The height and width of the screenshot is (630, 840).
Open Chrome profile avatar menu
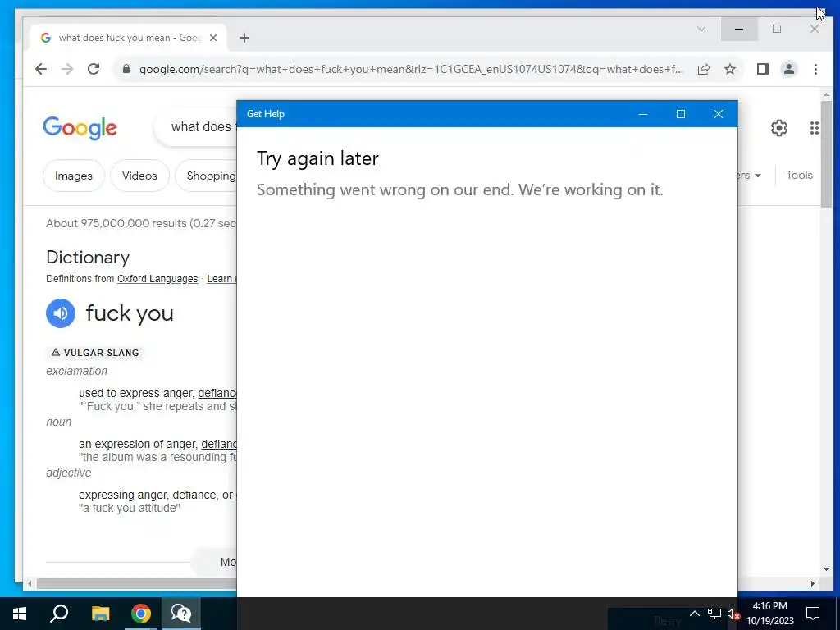[x=789, y=69]
